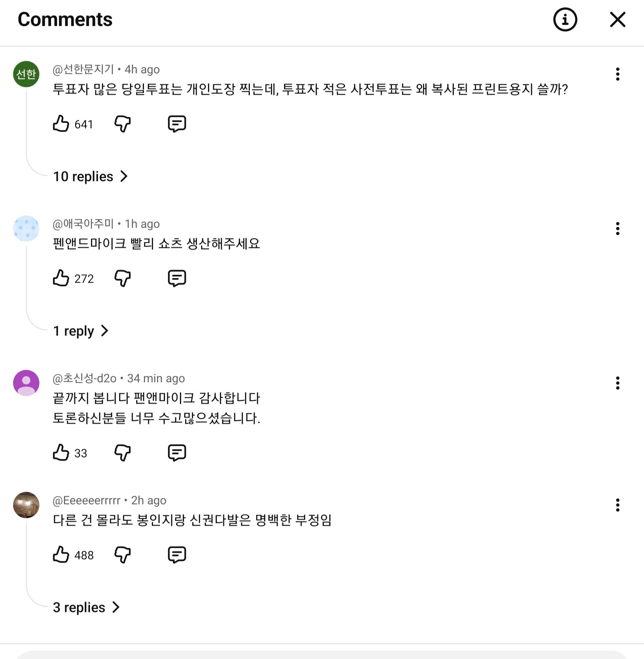This screenshot has width=644, height=659.
Task: Open more options for @초신성-d2o comment
Action: coord(617,383)
